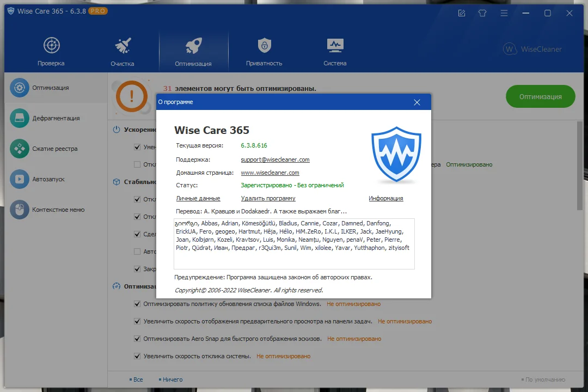Click the Оптимизация section gauge icon
Image resolution: width=588 pixels, height=392 pixels.
point(117,286)
